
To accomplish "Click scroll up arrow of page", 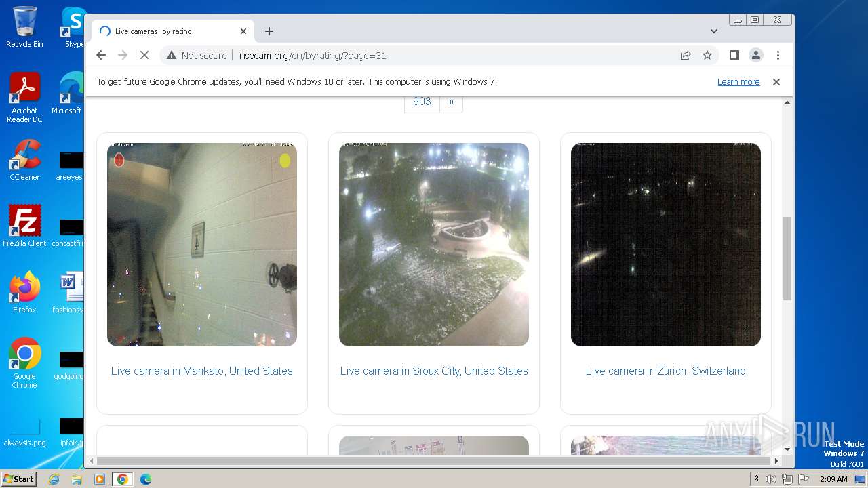I will click(787, 102).
